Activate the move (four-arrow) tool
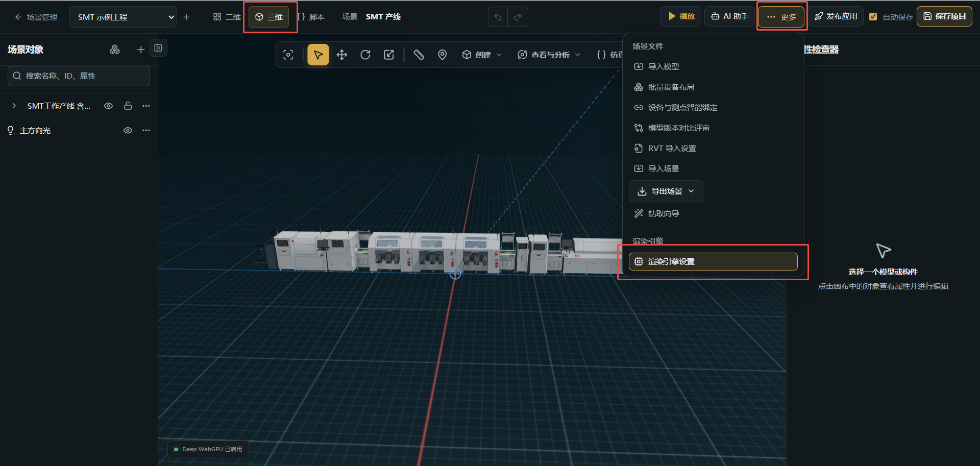 [342, 55]
